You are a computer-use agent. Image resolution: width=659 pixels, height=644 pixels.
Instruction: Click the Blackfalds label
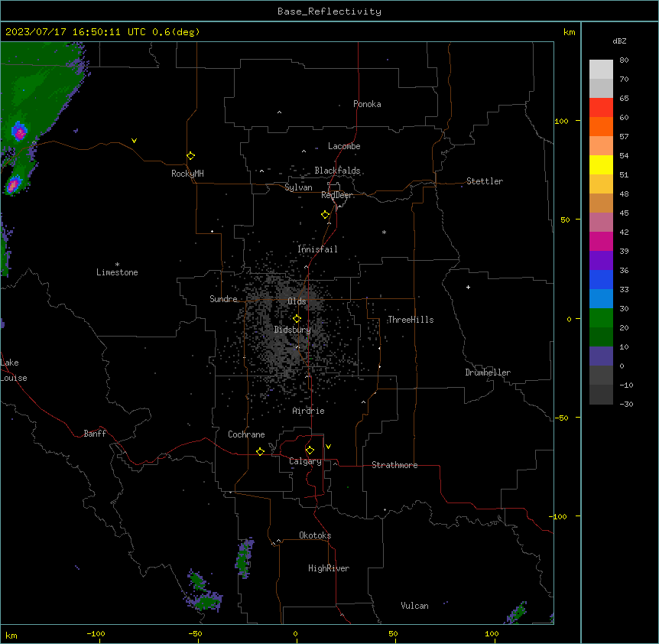337,171
